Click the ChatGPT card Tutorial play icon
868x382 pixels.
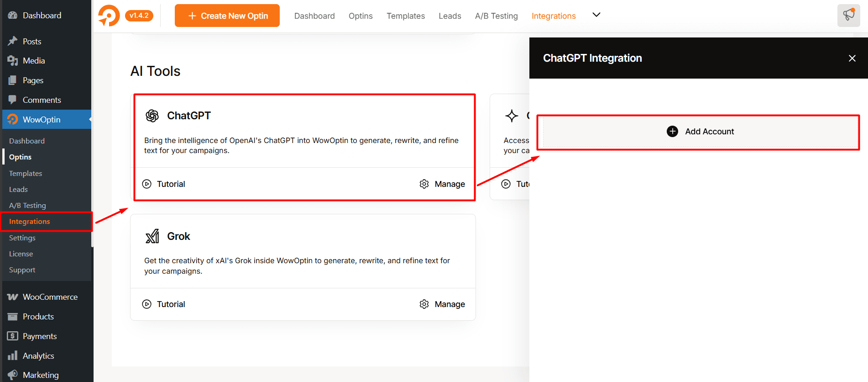point(146,184)
